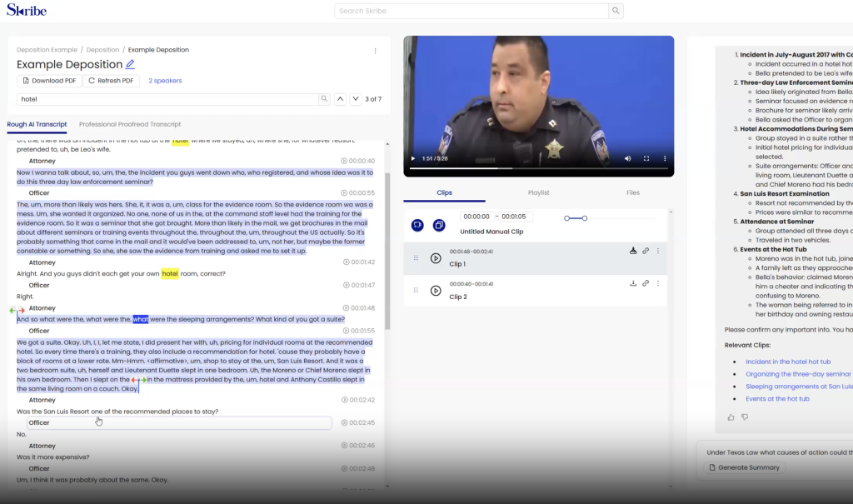This screenshot has width=853, height=504.
Task: Click the manual clip range slider handle
Action: pyautogui.click(x=585, y=218)
